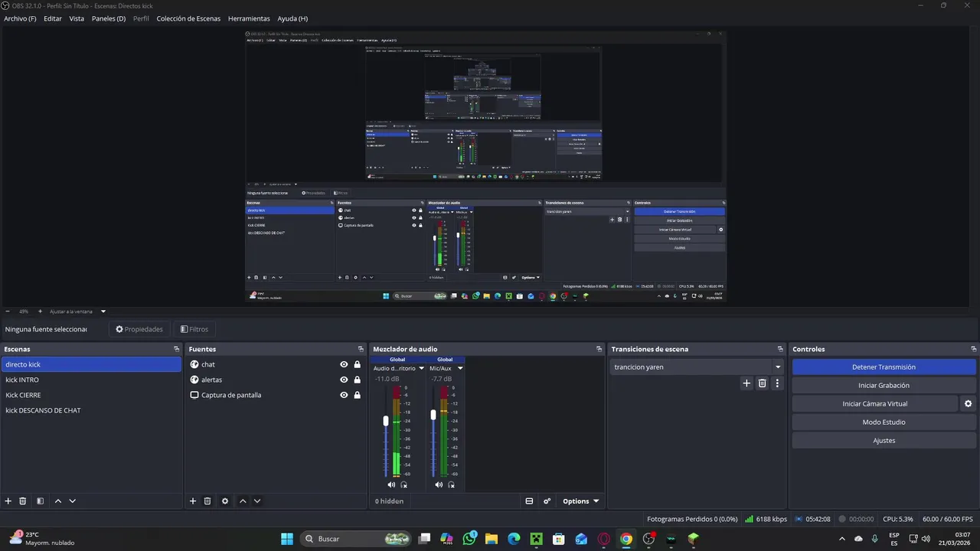Image resolution: width=980 pixels, height=551 pixels.
Task: Move source up arrow in Fuentes panel
Action: (243, 501)
